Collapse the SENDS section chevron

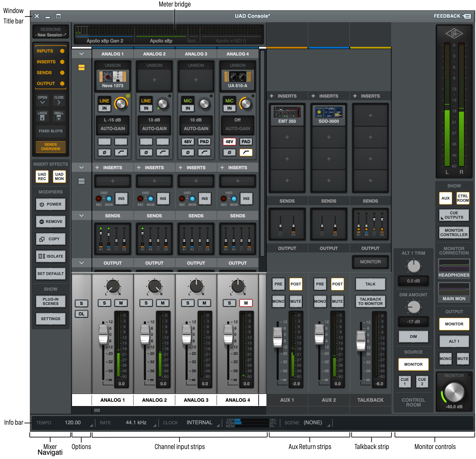(x=81, y=215)
